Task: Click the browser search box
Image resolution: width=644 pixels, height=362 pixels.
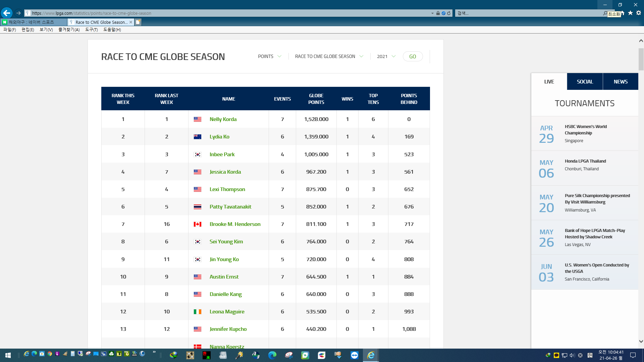Action: [530, 13]
